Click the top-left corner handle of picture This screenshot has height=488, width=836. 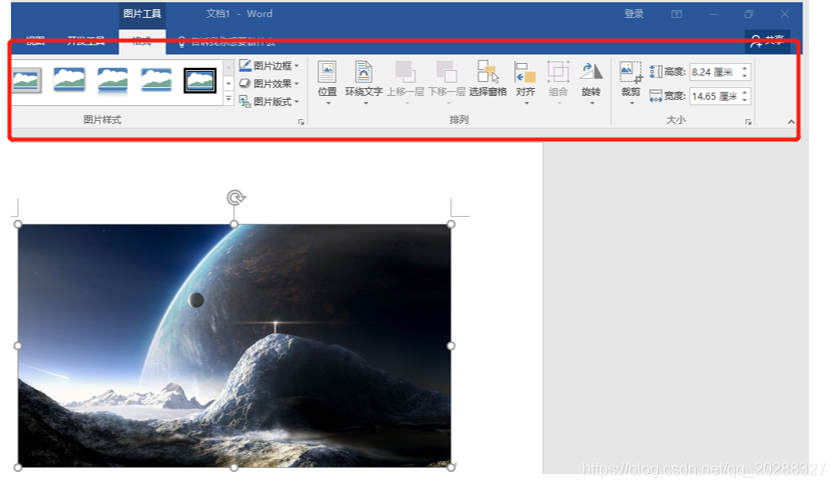tap(18, 225)
